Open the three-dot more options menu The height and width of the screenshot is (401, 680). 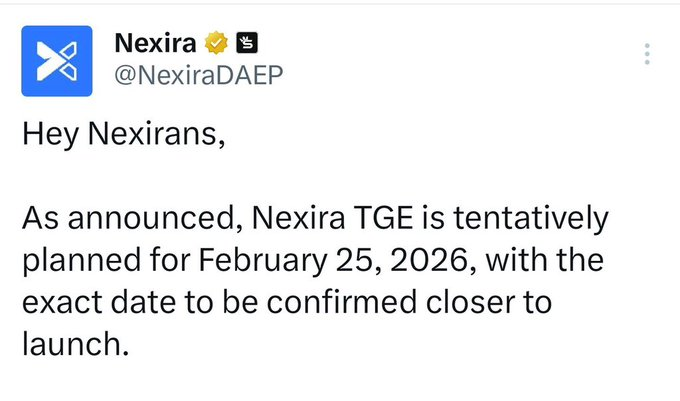click(648, 54)
